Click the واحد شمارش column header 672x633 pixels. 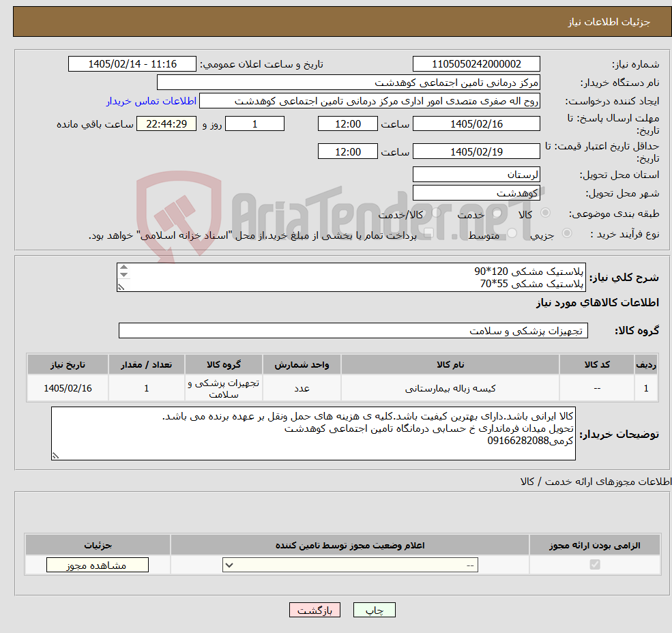pos(302,365)
